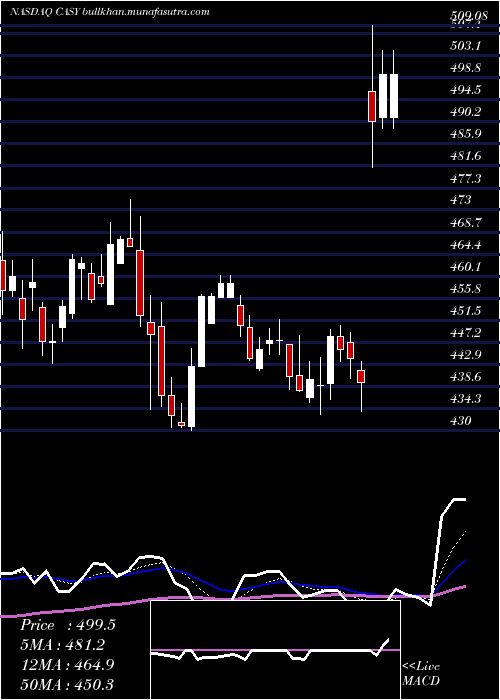Click the 447.2 price axis label
This screenshot has height=700, width=500.
(x=465, y=333)
